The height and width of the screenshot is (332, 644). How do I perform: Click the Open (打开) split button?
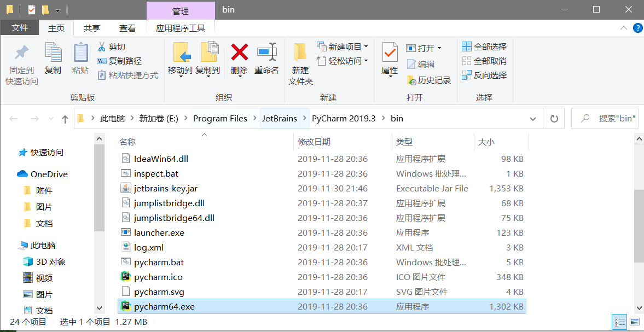tap(424, 48)
